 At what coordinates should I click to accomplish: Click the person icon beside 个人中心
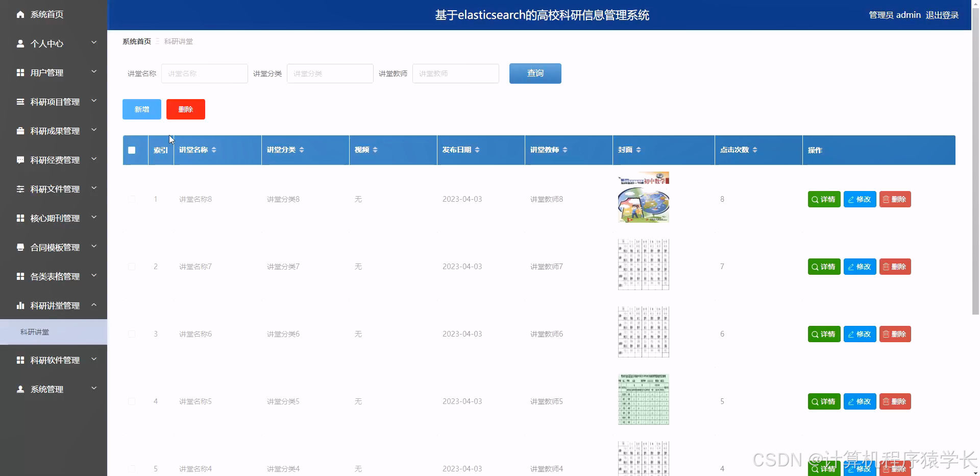pyautogui.click(x=20, y=43)
